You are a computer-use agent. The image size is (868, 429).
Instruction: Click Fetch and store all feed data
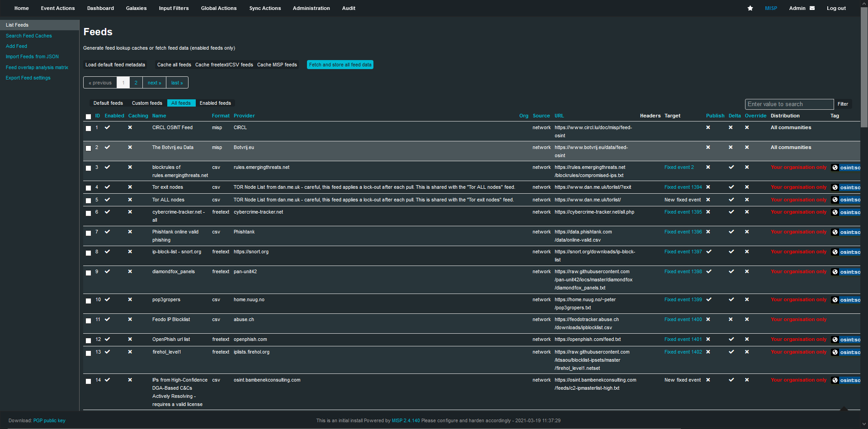click(340, 65)
